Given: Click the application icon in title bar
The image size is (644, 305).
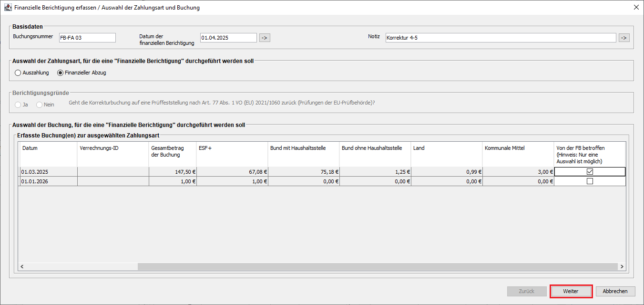Looking at the screenshot, I should pos(8,8).
